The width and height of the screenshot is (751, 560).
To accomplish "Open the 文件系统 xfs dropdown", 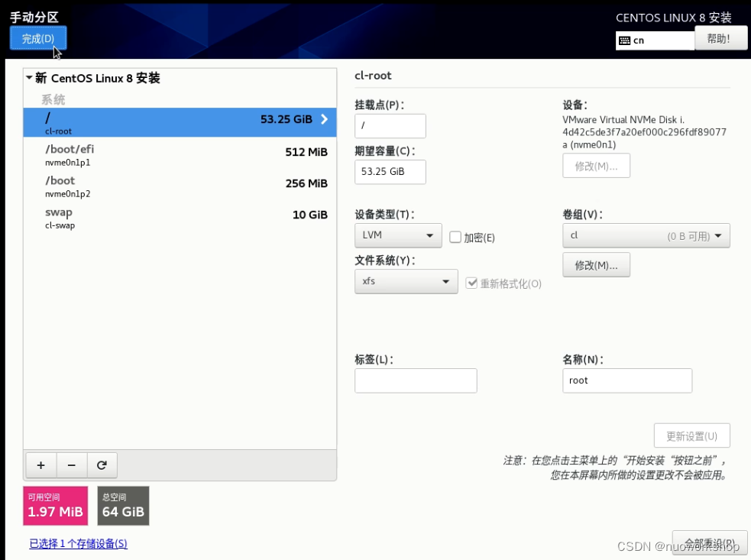I will (x=406, y=281).
